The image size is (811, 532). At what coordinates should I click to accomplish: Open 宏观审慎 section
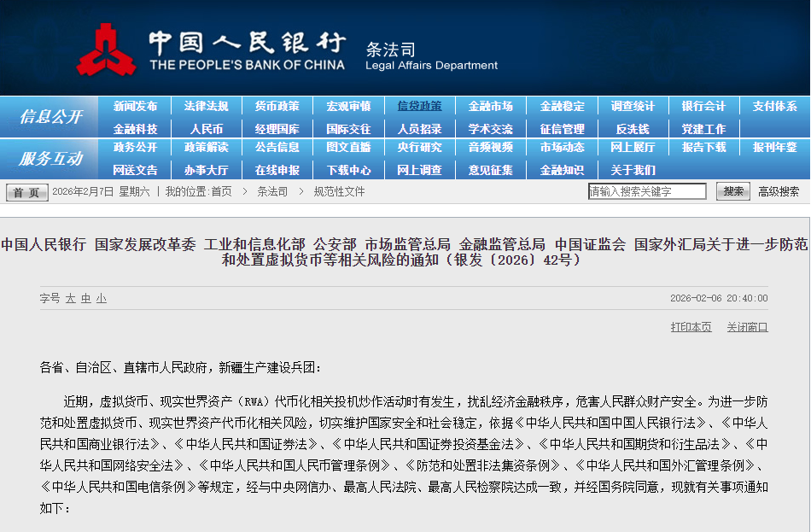[x=348, y=106]
